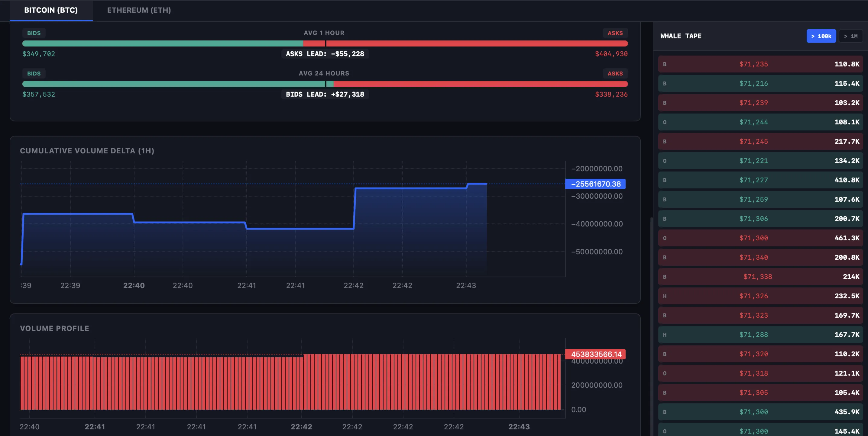Enable the > 1M whale filter

850,36
